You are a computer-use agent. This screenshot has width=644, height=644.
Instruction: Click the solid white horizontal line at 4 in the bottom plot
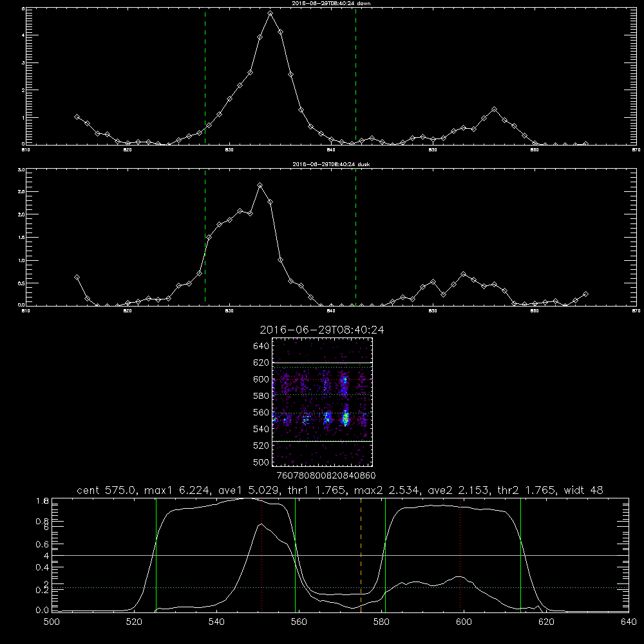tap(340, 555)
